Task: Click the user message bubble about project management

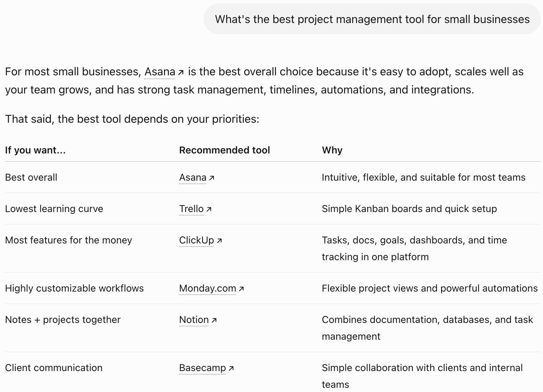Action: tap(372, 19)
